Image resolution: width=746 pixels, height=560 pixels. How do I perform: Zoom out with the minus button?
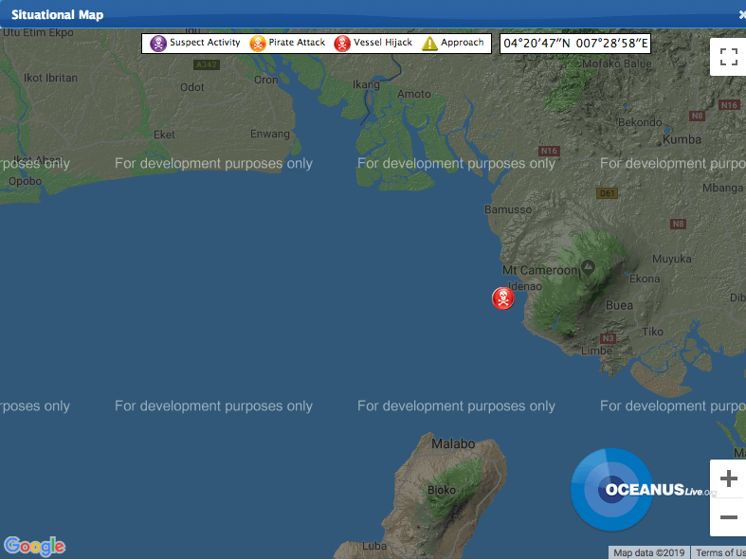click(728, 517)
